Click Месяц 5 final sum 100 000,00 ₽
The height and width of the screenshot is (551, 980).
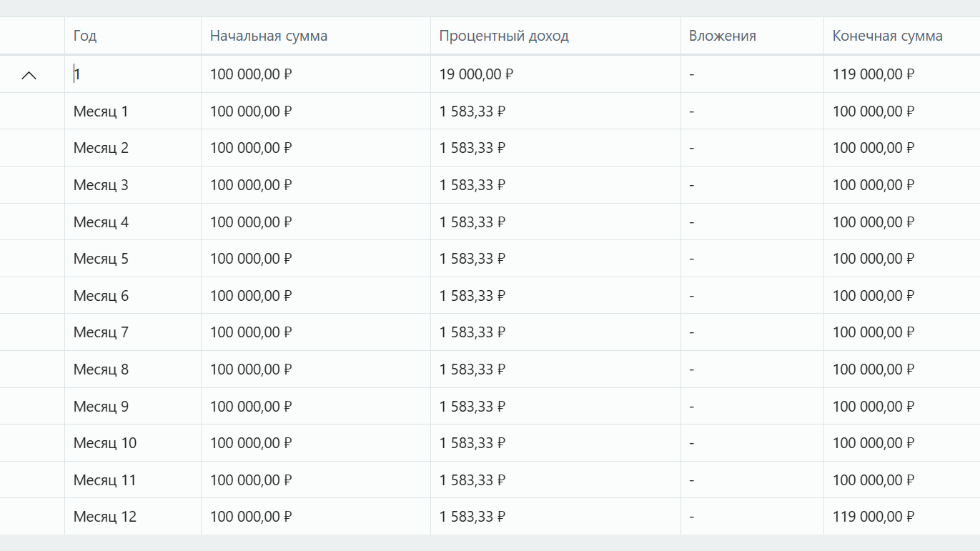[874, 259]
